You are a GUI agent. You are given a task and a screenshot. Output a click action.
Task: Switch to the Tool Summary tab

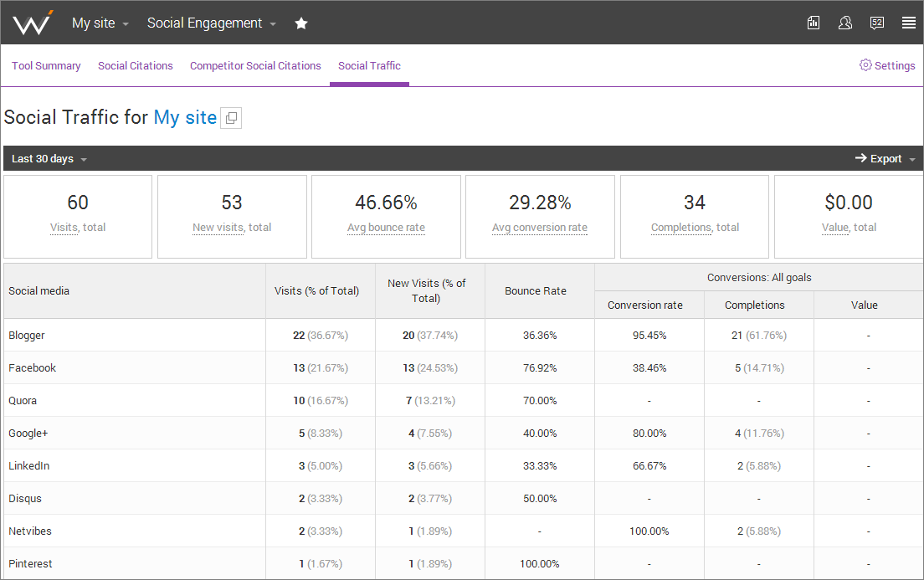tap(46, 65)
